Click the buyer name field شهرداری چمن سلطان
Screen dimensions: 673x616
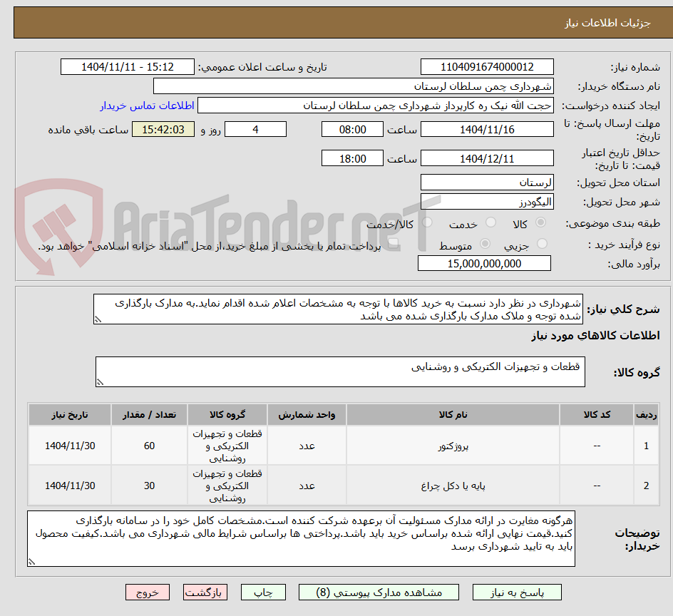tap(353, 86)
